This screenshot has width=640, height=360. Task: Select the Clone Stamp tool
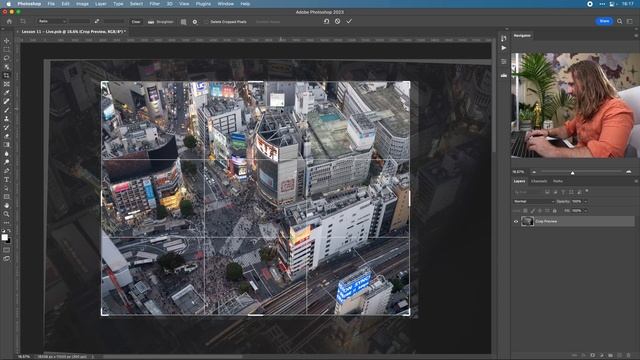(x=7, y=119)
